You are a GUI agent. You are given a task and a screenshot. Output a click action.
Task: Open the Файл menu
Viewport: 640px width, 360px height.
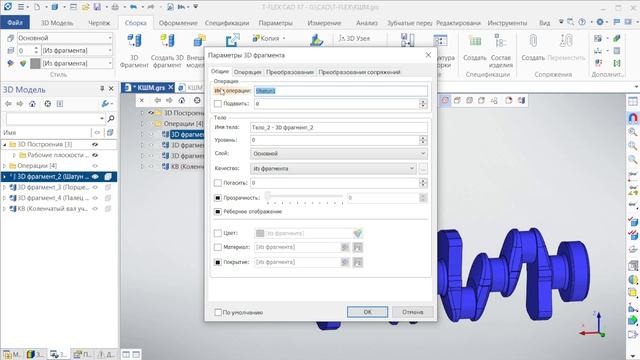pos(15,22)
